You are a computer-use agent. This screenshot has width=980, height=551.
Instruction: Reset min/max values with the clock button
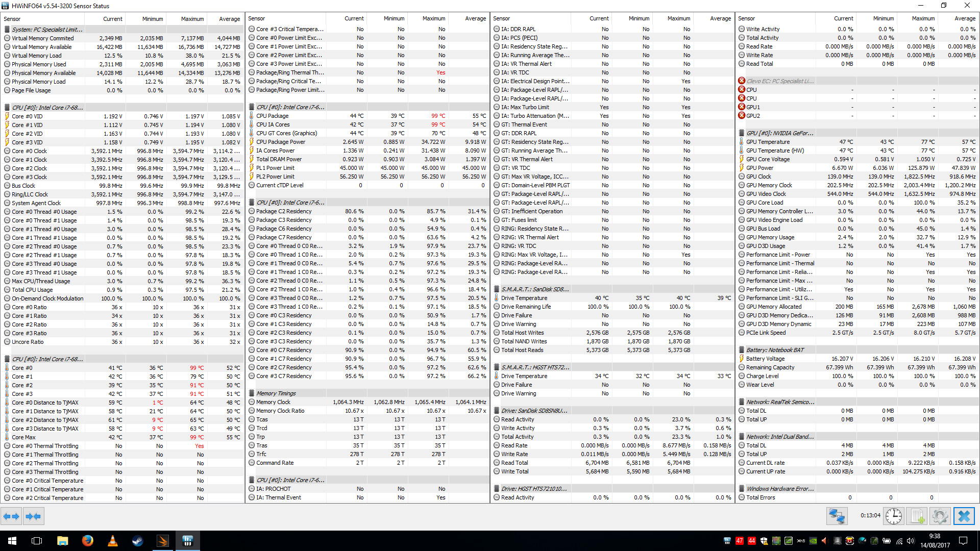tap(893, 516)
